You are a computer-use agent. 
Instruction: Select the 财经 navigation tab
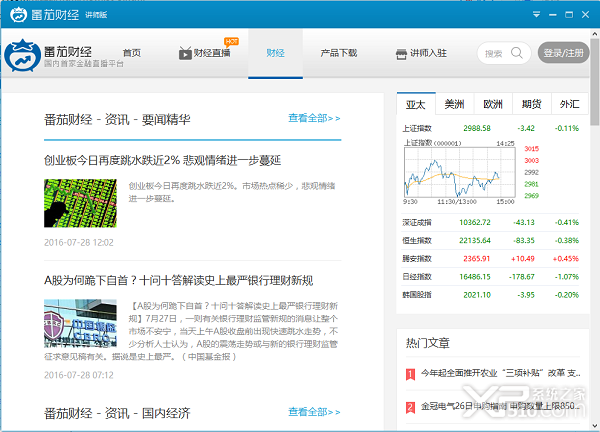[276, 53]
